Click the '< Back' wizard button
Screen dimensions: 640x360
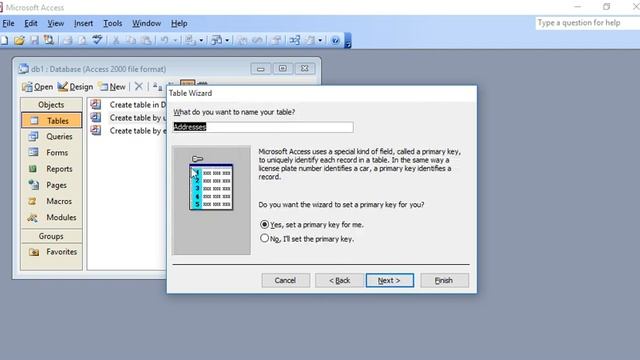tap(339, 280)
